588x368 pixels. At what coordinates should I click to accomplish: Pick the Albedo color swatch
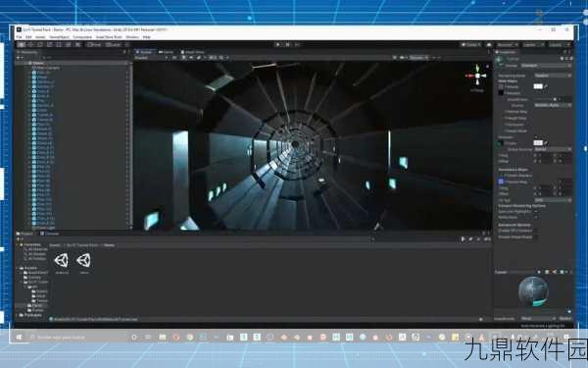[x=538, y=86]
